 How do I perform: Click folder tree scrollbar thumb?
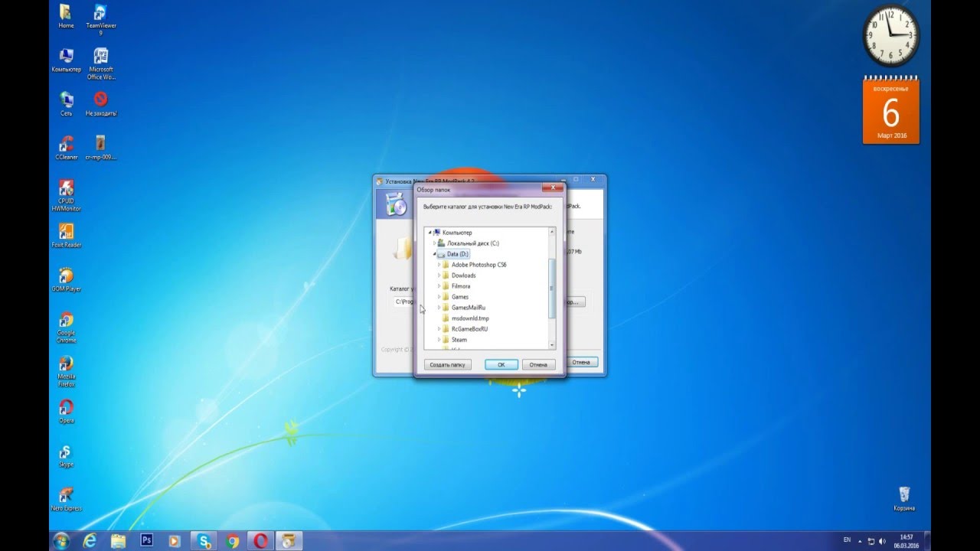(552, 289)
